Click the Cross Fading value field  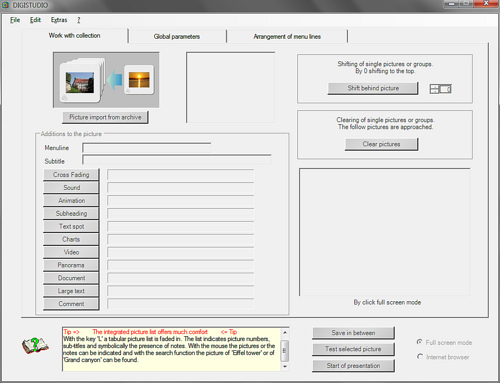click(x=180, y=175)
